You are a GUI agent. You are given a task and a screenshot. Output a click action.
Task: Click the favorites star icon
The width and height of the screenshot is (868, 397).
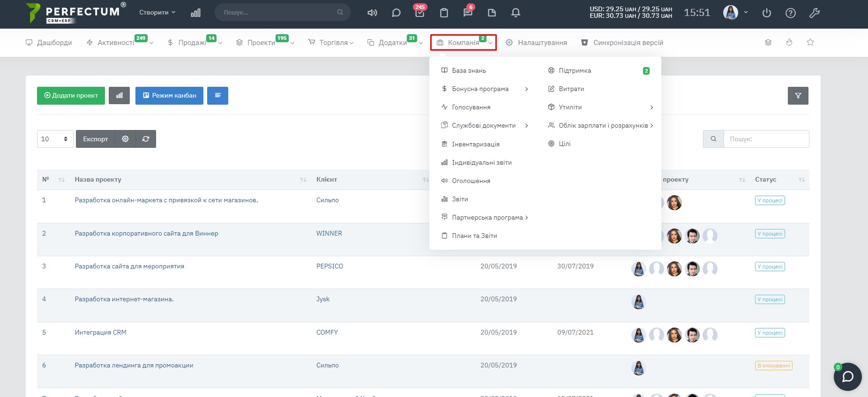click(810, 42)
